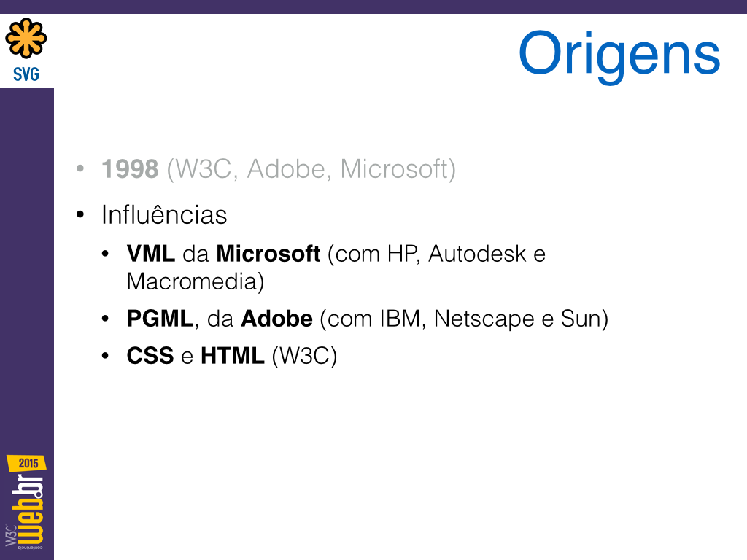Click the (W3C) text after HTML
Viewport: 747px width, 560px height.
pyautogui.click(x=304, y=356)
